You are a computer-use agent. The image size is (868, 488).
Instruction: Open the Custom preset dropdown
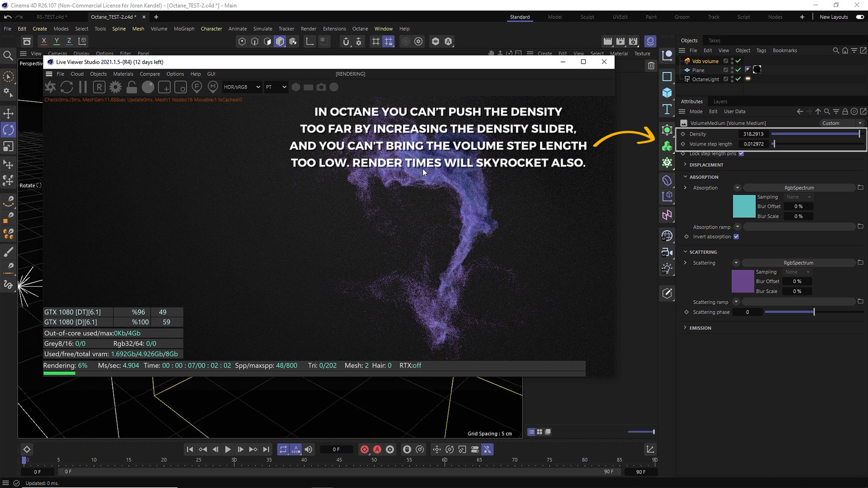tap(842, 123)
